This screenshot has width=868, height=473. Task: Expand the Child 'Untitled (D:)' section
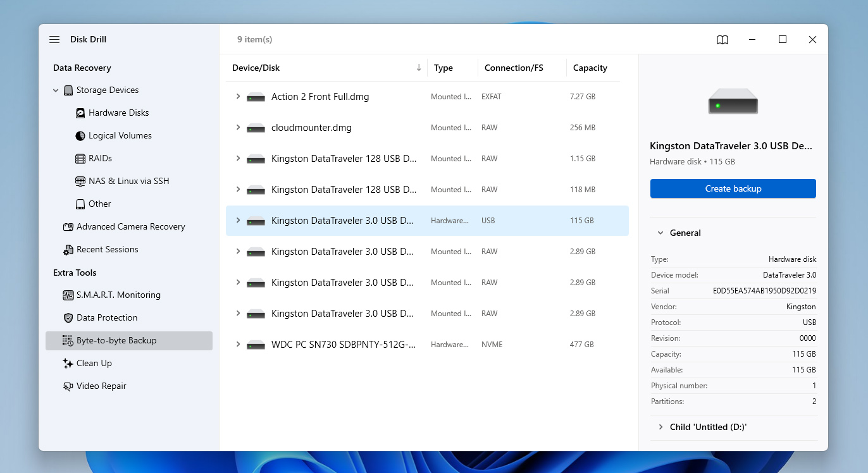click(660, 427)
